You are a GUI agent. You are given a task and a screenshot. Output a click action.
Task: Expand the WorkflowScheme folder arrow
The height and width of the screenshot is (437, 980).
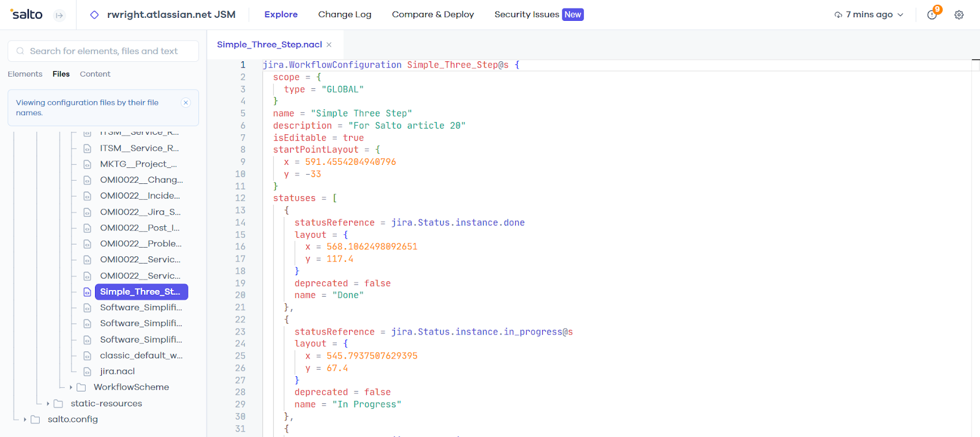coord(71,387)
